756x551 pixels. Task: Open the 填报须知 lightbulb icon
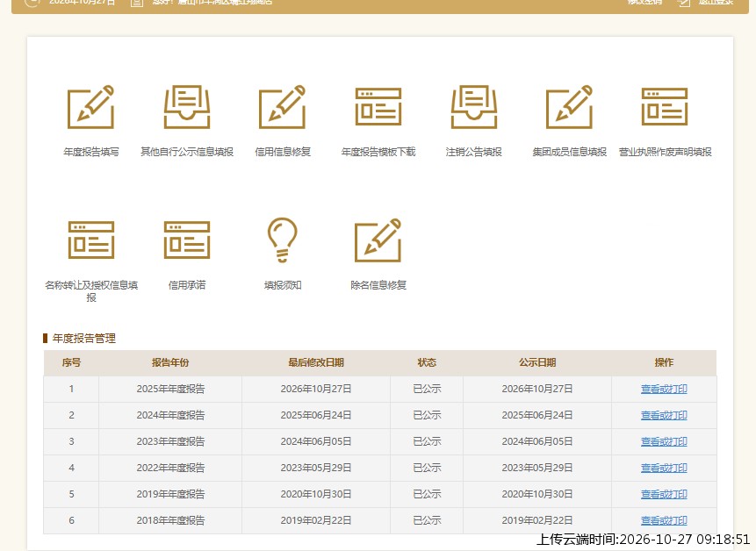coord(283,240)
